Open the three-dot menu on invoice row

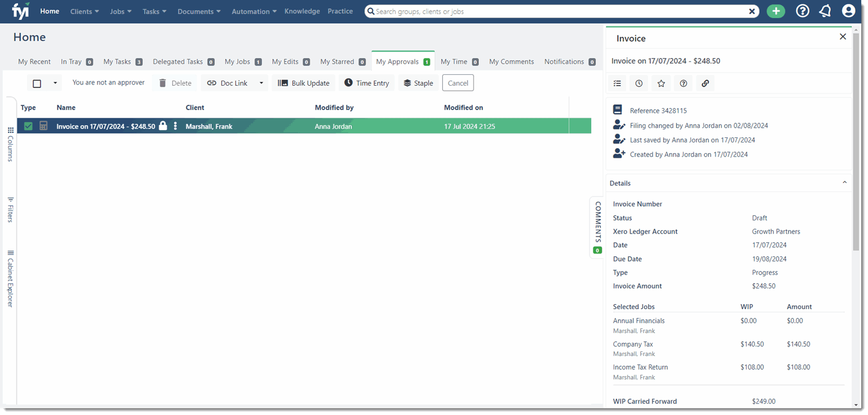(x=176, y=126)
